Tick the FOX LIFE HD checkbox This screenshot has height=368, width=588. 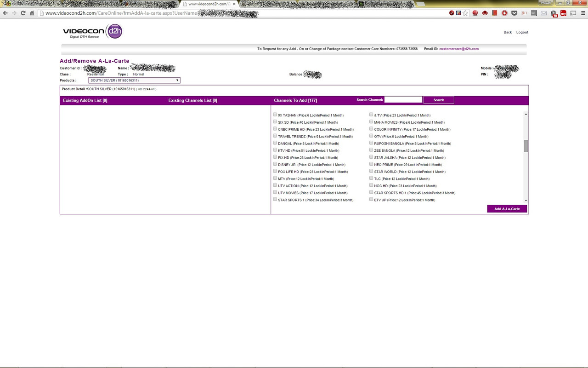(275, 171)
